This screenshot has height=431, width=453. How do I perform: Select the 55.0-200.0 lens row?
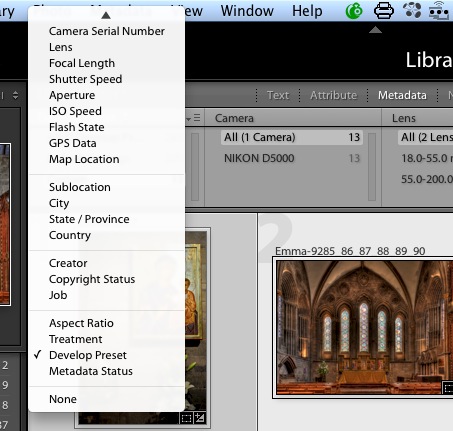click(x=427, y=179)
